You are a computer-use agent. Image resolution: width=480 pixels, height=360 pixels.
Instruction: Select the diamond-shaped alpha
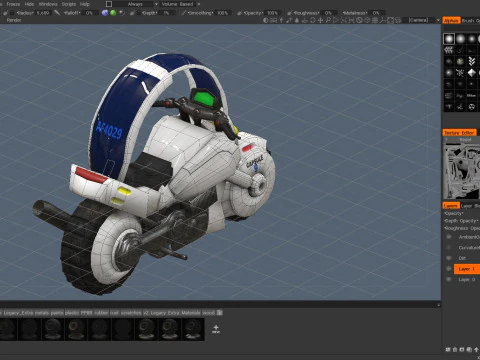pos(472,72)
